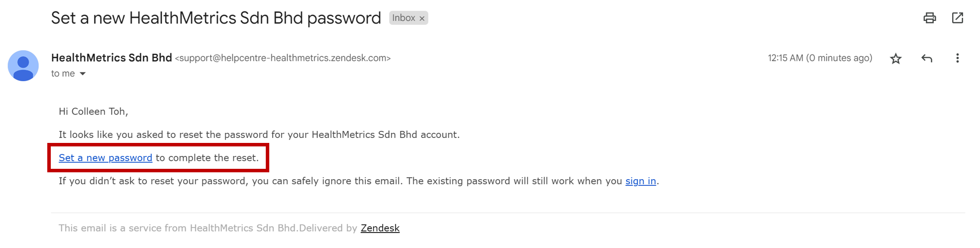Image resolution: width=980 pixels, height=248 pixels.
Task: Click the "It looks like you asked" sentence
Action: pos(259,135)
